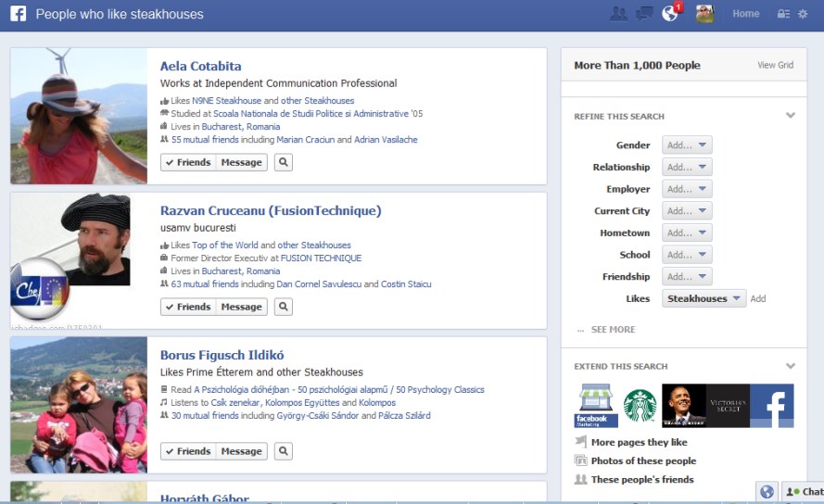Toggle the Friends button for Razvan Cruceanu
The image size is (824, 504).
click(x=188, y=307)
